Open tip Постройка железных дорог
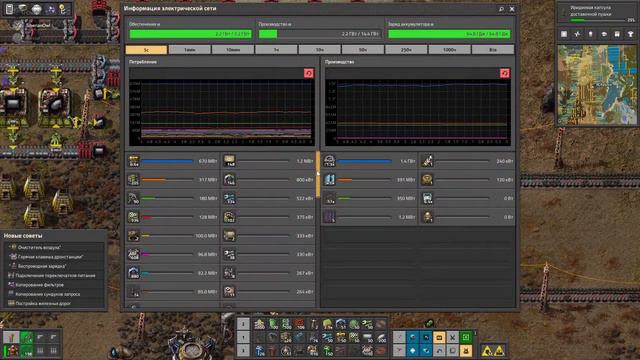Image resolution: width=640 pixels, height=360 pixels. pyautogui.click(x=53, y=304)
